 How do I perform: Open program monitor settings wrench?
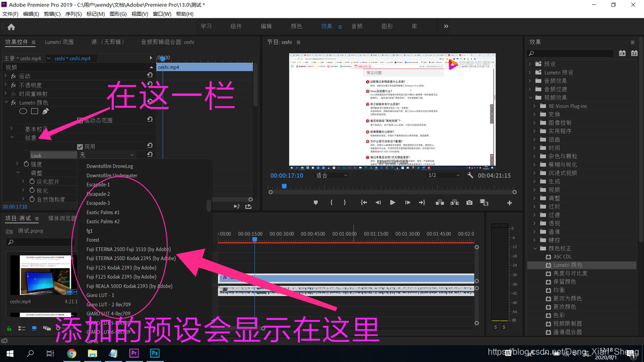[x=471, y=175]
